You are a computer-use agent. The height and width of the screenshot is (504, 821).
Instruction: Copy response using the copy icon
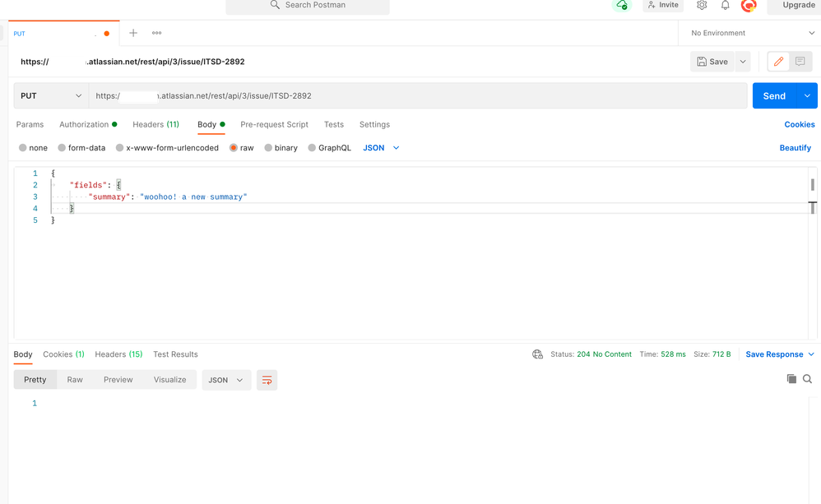[791, 379]
